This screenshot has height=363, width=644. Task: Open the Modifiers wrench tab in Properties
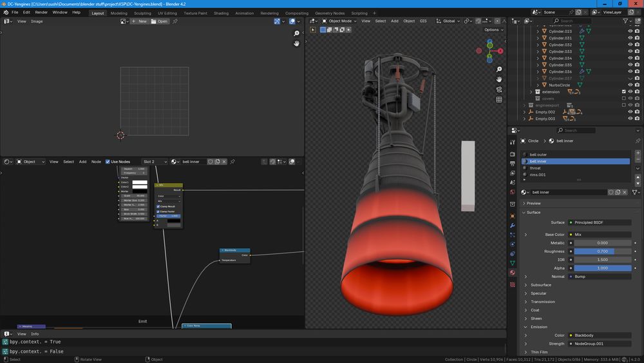[512, 226]
